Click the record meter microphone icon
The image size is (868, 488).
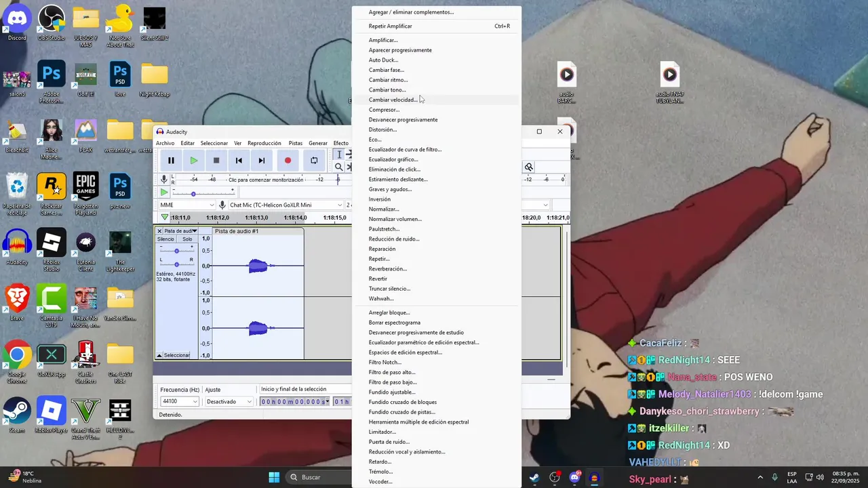point(163,179)
